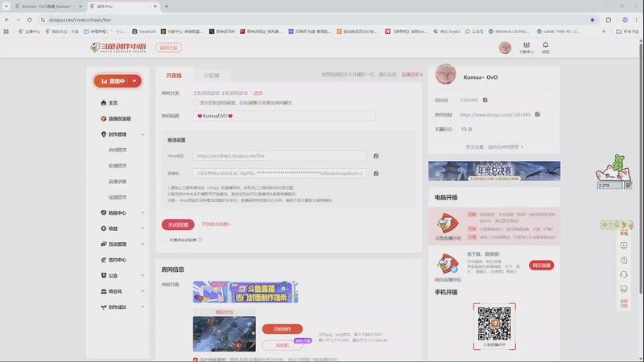Open 房间管理 submenu item
The image size is (644, 362).
[118, 150]
